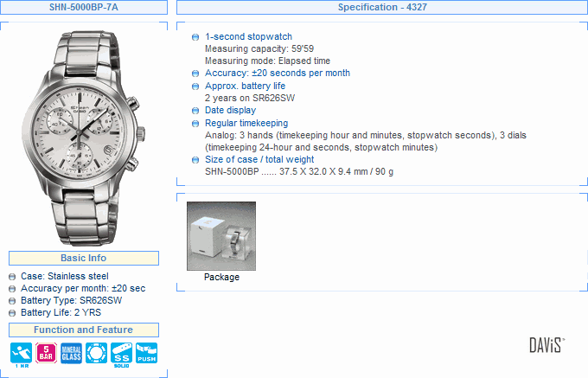The height and width of the screenshot is (378, 588).
Task: Click the DAViS logo
Action: click(546, 345)
